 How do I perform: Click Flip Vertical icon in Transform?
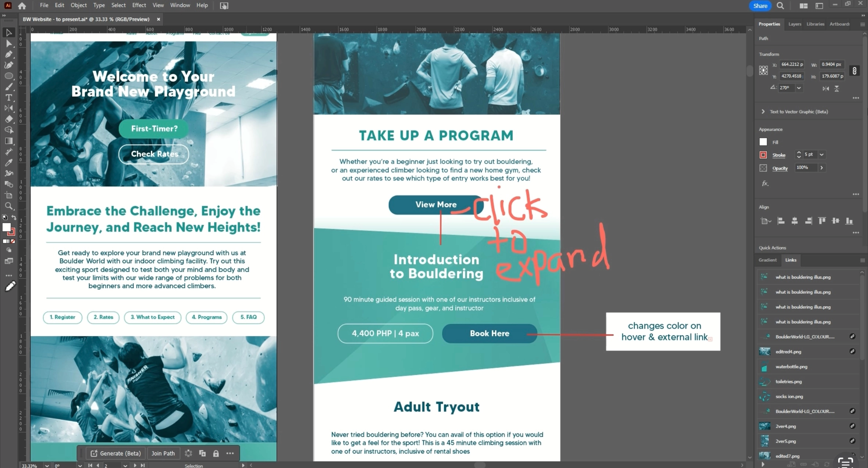[x=837, y=88]
